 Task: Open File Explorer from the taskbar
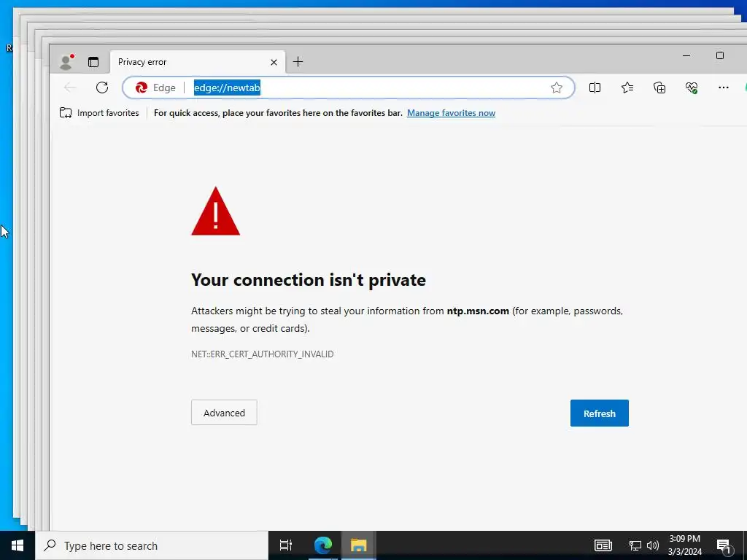coord(358,545)
